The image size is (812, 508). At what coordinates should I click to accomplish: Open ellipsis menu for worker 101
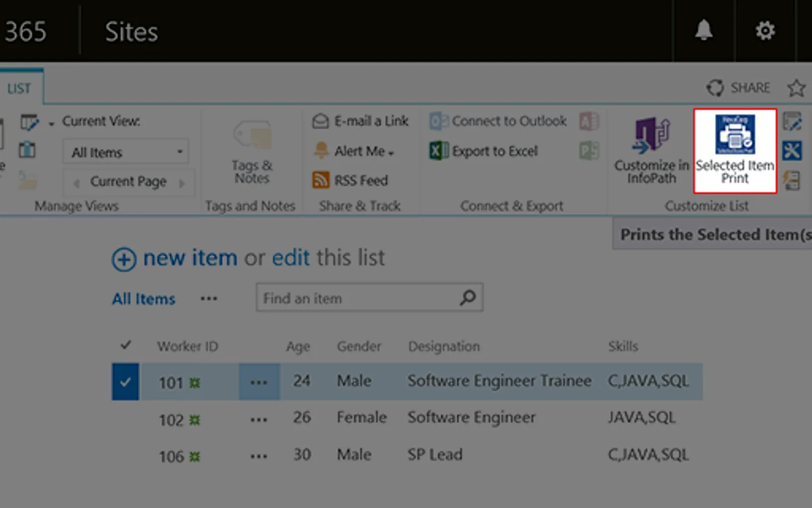(259, 382)
